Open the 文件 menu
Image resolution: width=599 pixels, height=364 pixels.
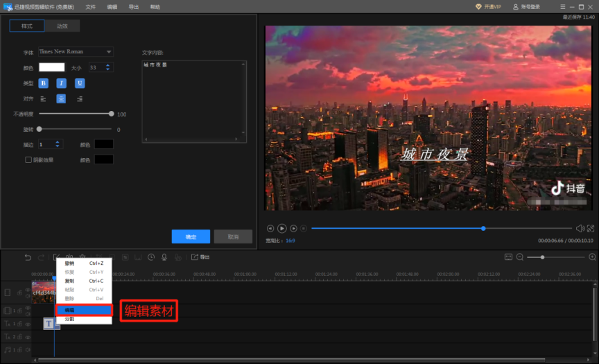[91, 7]
